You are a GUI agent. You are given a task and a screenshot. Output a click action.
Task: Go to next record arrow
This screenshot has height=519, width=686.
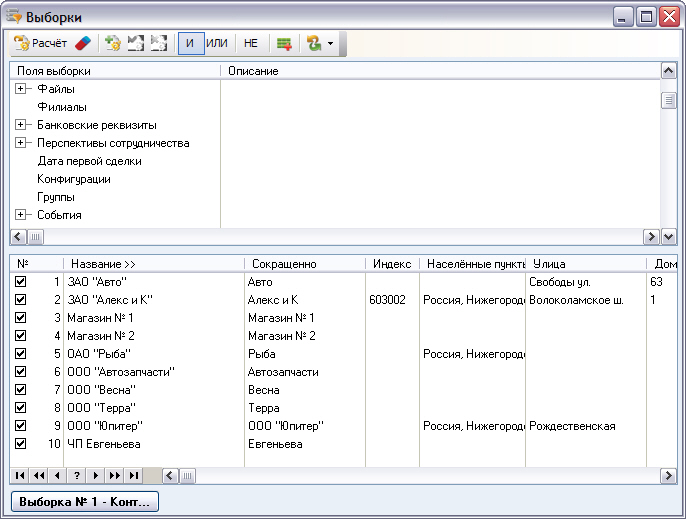pyautogui.click(x=96, y=475)
